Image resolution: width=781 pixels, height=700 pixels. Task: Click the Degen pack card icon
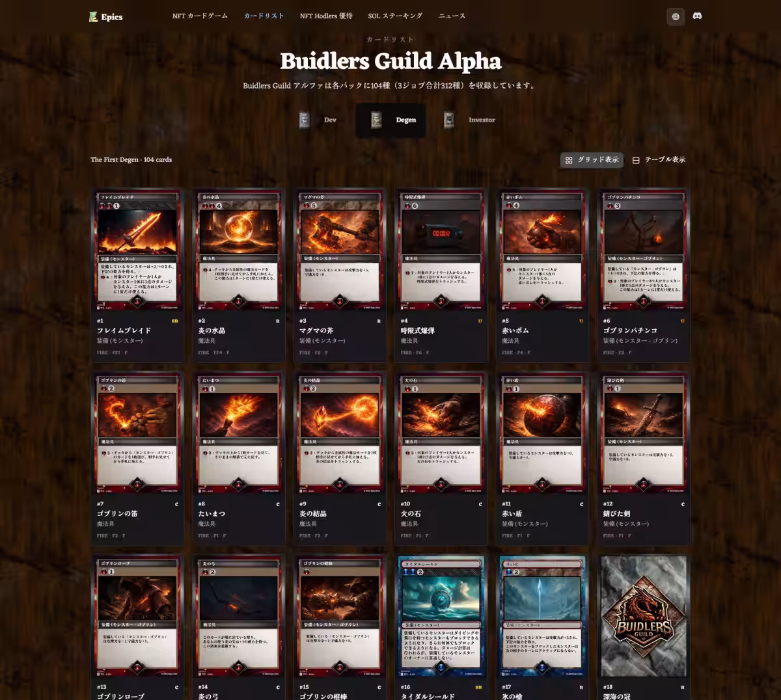click(x=376, y=120)
